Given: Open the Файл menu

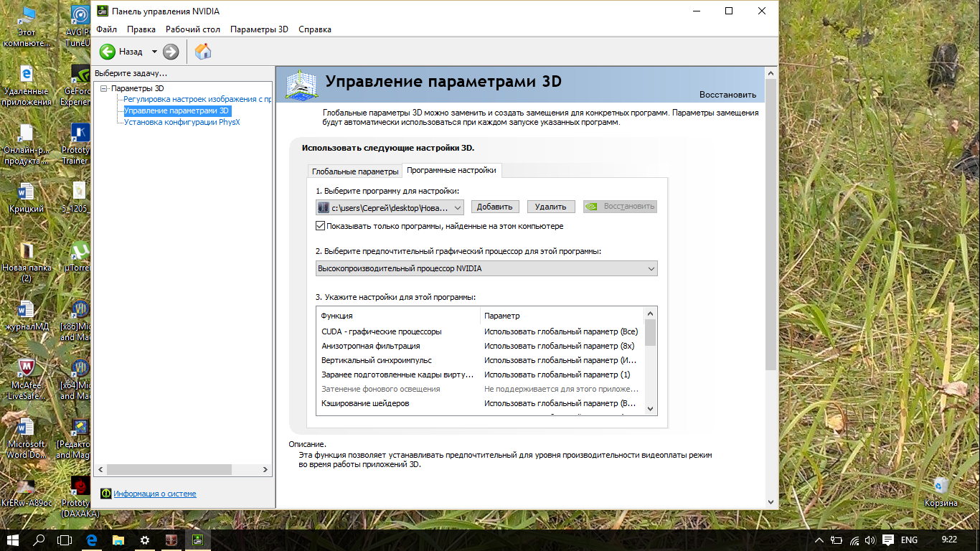Looking at the screenshot, I should pyautogui.click(x=106, y=29).
